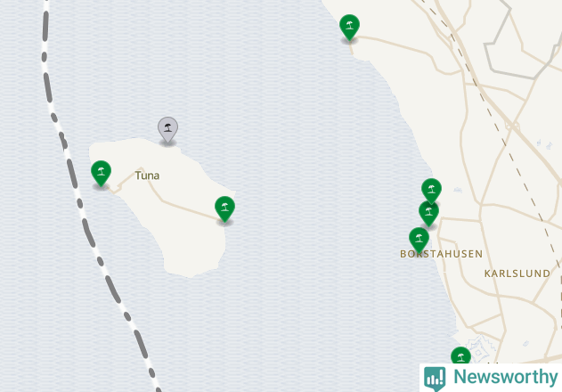Select the beach marker directly above the Borstahusen label
This screenshot has height=392, width=562.
coord(419,240)
